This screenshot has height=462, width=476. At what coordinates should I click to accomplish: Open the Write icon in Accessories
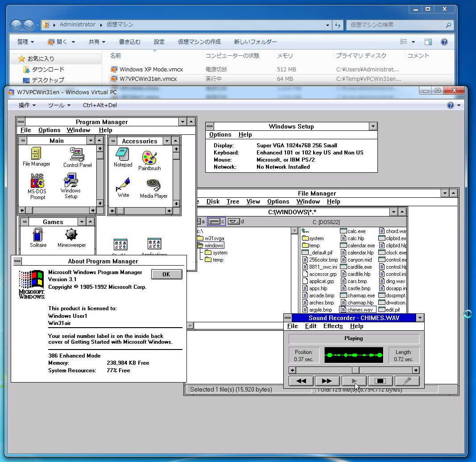pos(123,187)
